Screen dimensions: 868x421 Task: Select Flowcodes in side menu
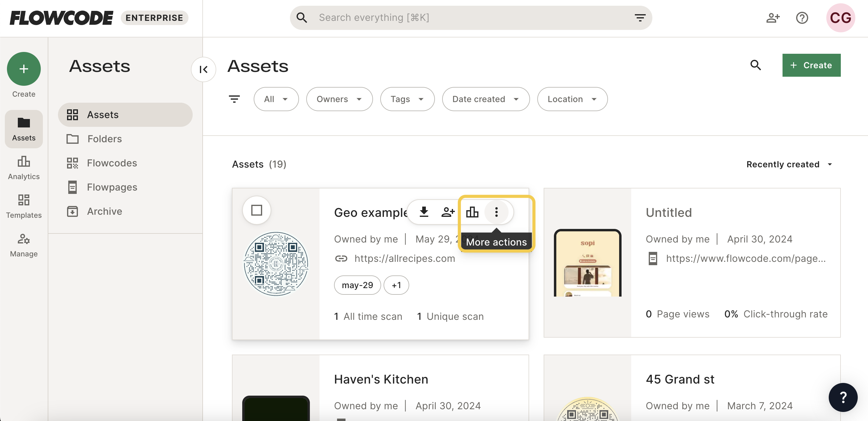tap(125, 163)
